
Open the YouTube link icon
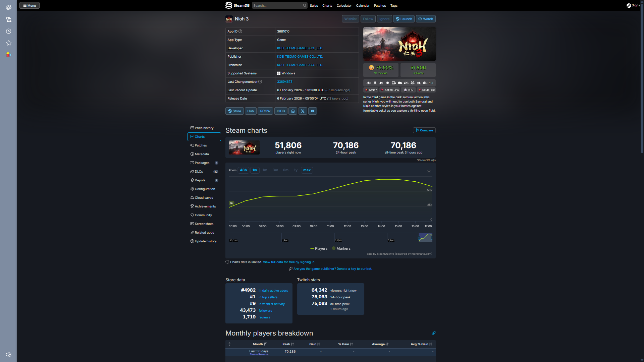[x=313, y=111]
